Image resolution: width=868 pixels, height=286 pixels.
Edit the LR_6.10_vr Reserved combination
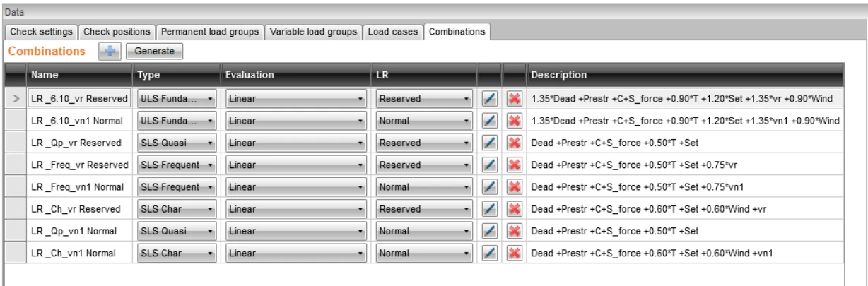(488, 100)
